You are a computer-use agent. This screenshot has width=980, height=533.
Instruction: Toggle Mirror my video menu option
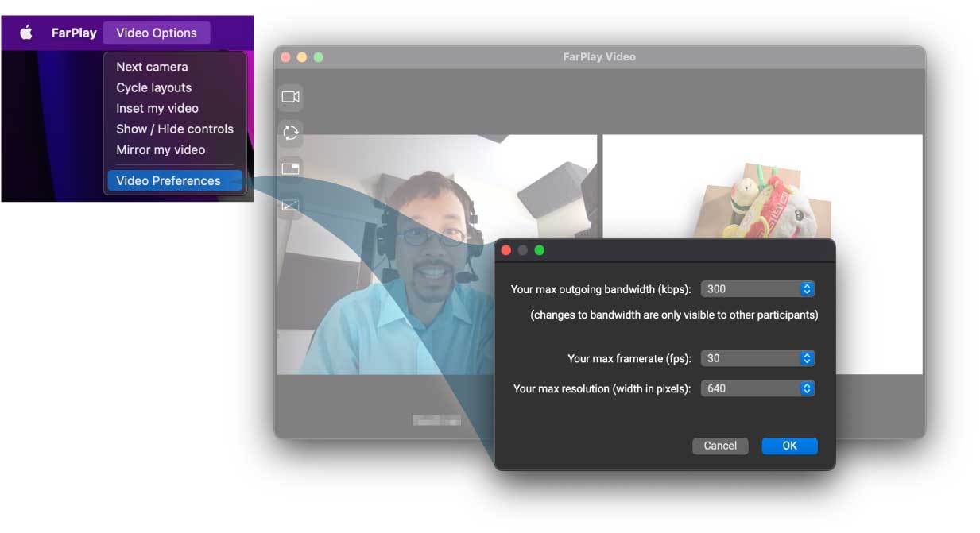click(161, 149)
